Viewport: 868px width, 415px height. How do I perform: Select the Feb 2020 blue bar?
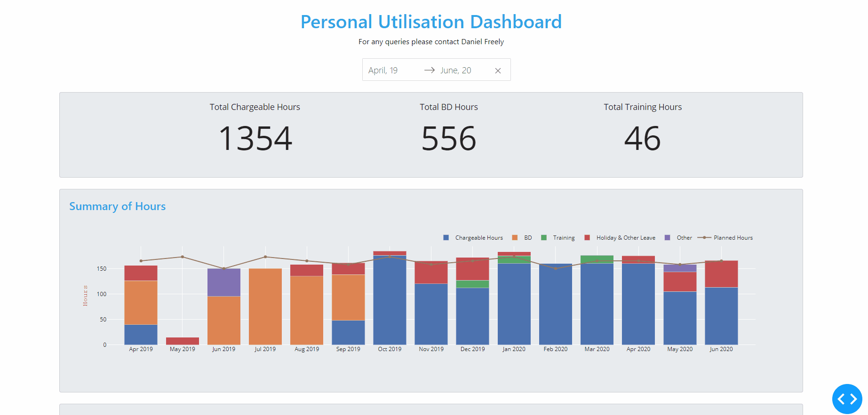coord(556,304)
